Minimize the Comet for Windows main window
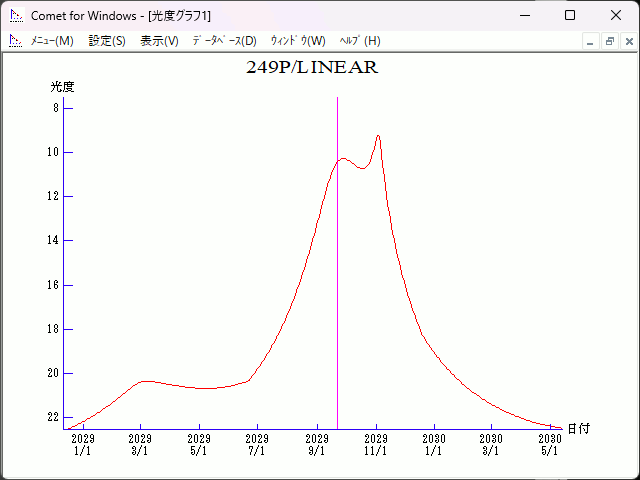 (x=523, y=15)
